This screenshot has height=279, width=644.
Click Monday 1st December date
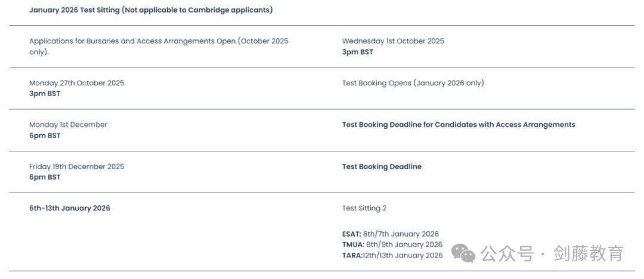pyautogui.click(x=68, y=125)
